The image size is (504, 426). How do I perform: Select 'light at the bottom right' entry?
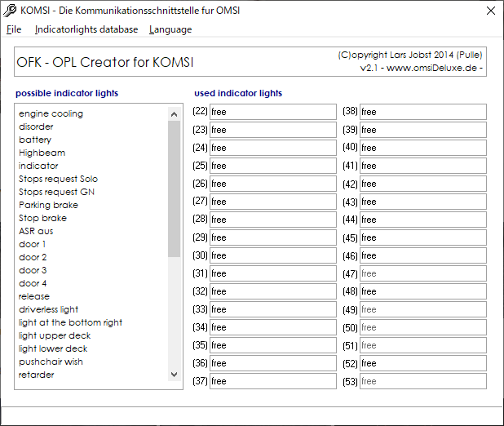(x=70, y=322)
